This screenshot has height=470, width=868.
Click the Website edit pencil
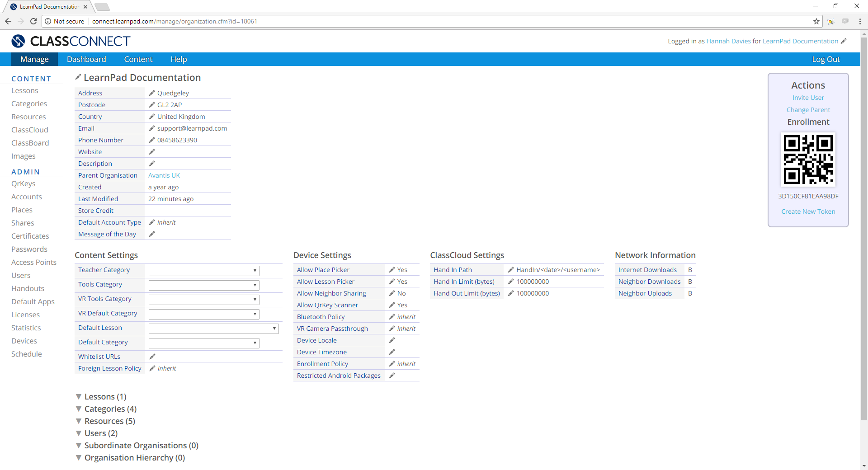pos(152,152)
